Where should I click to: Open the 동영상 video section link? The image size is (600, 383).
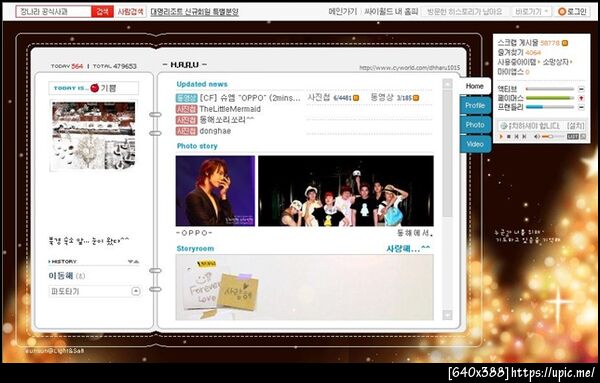[x=382, y=98]
